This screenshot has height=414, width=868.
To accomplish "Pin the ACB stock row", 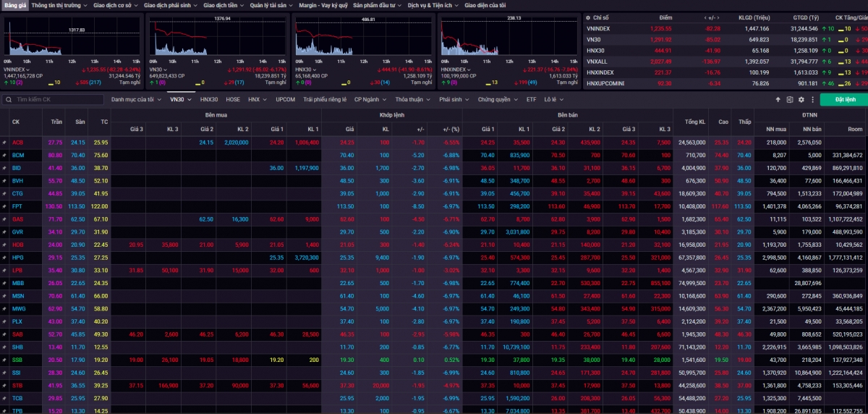I will coord(4,143).
